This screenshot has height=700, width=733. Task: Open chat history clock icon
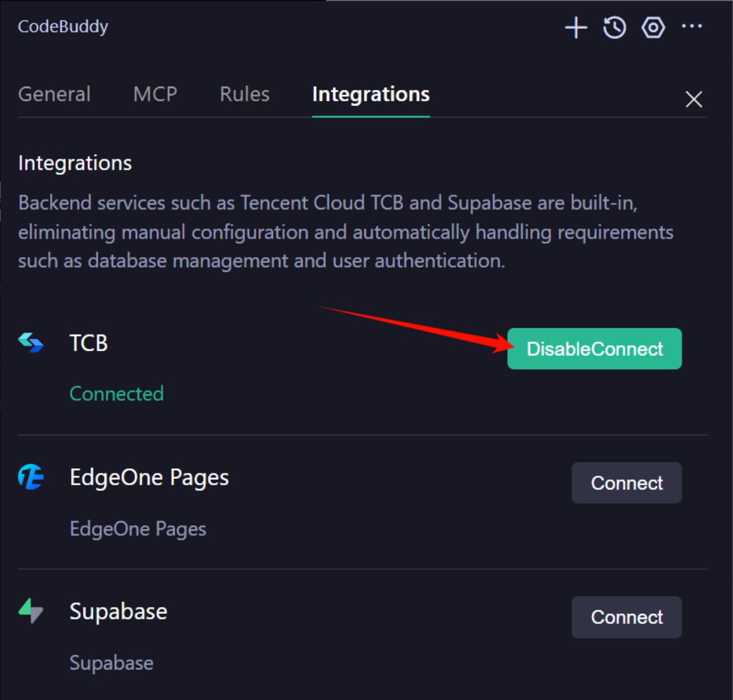[614, 27]
